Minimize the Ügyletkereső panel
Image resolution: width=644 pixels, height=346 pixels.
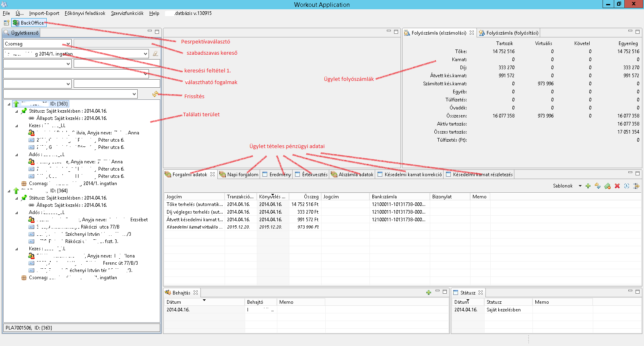(150, 31)
